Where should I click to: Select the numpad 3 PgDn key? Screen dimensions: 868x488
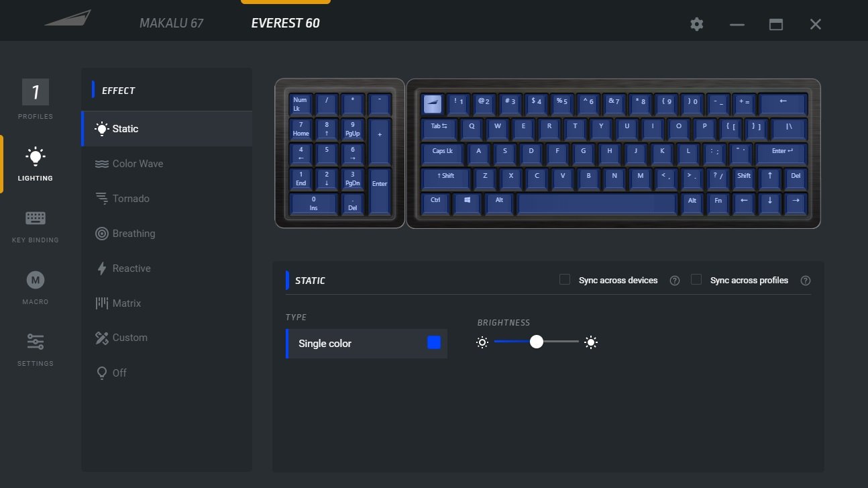tap(353, 178)
